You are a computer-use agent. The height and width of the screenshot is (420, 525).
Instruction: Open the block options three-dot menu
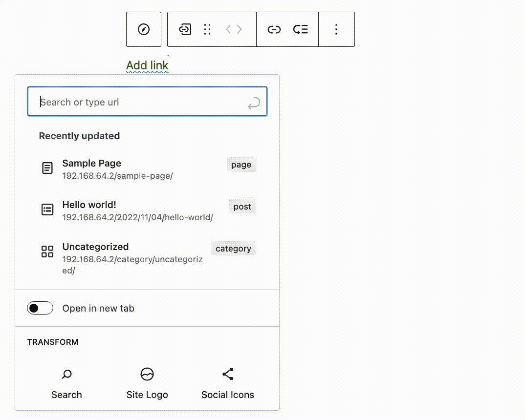click(x=336, y=29)
